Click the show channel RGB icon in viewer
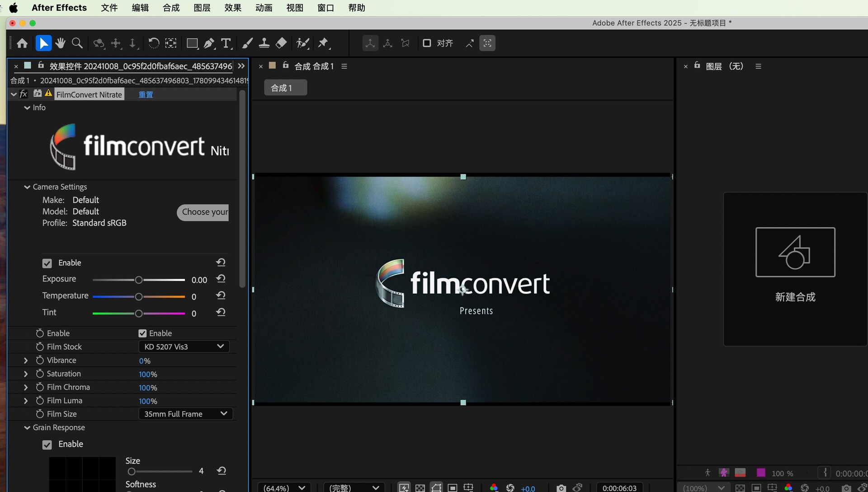Screen dimensions: 868x492 (x=494, y=488)
